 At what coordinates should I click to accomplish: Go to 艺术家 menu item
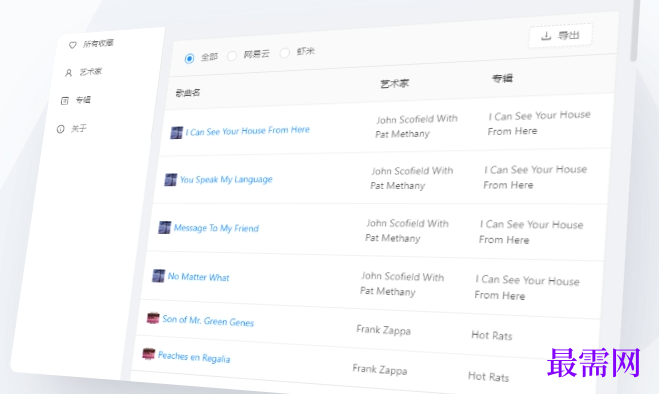point(84,72)
